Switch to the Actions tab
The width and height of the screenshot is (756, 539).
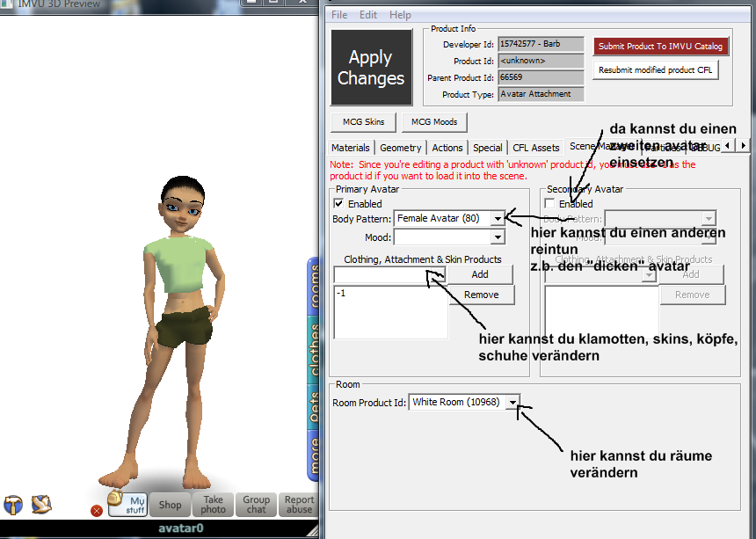click(x=447, y=148)
